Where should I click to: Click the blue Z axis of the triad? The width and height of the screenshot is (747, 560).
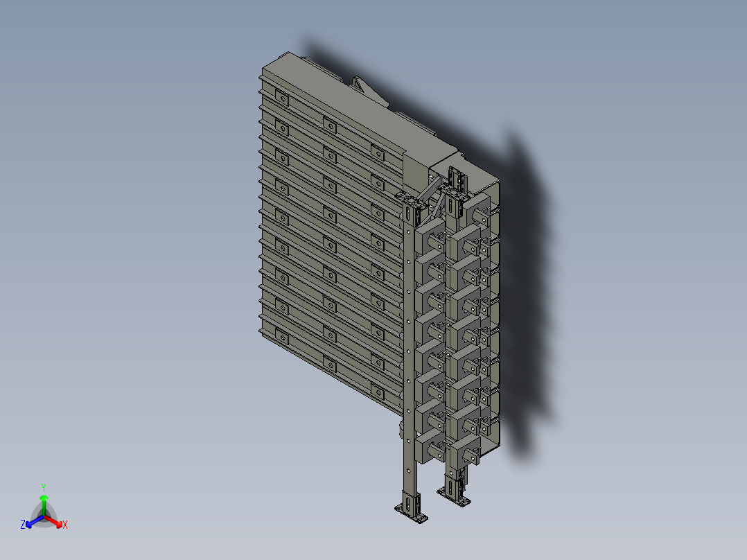point(35,521)
